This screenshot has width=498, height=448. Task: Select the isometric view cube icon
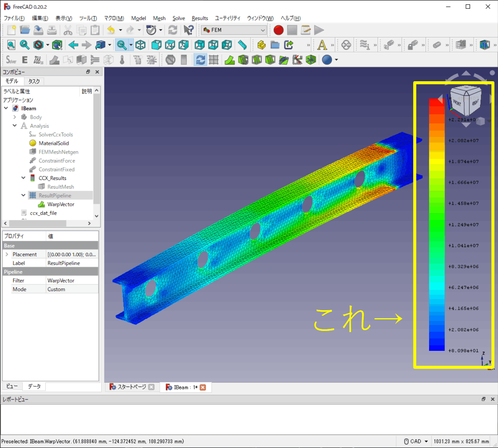140,45
